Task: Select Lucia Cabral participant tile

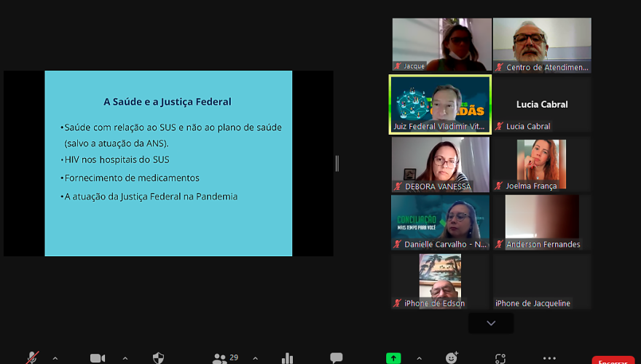Action: 542,103
